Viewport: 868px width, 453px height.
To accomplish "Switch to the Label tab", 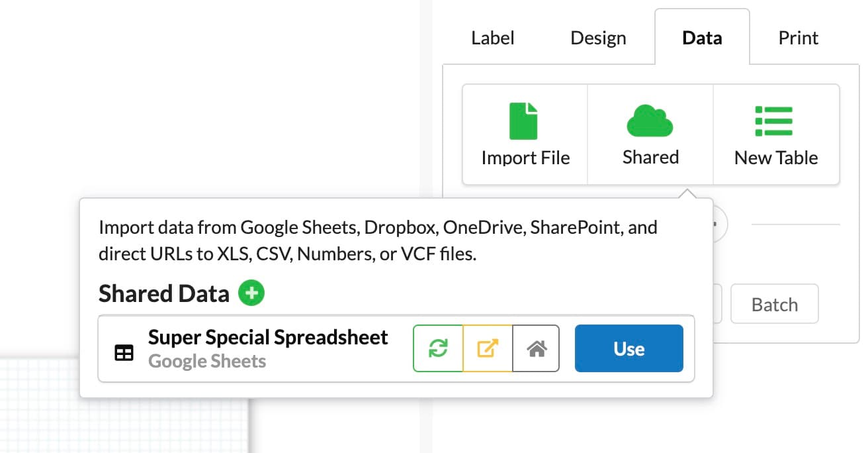I will [x=492, y=38].
